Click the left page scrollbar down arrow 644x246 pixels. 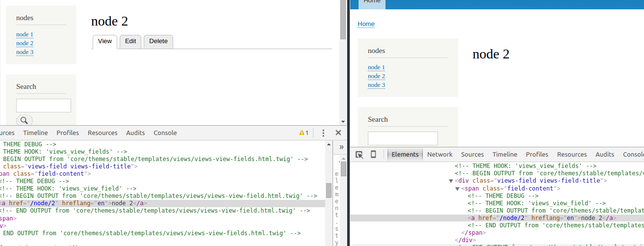(x=343, y=121)
